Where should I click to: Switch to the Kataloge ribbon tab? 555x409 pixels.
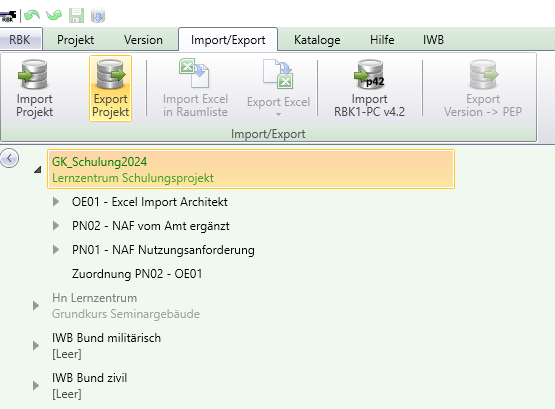click(317, 40)
